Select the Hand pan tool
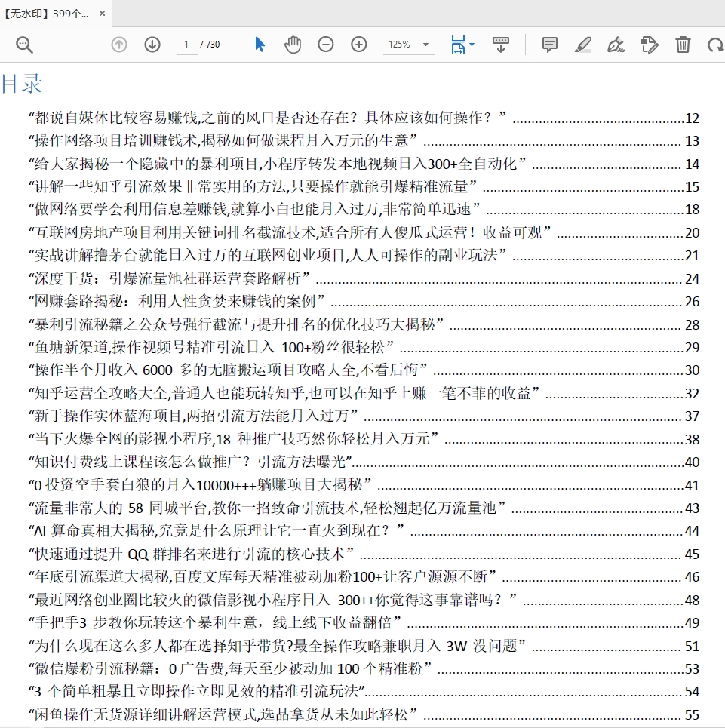The height and width of the screenshot is (728, 725). tap(293, 45)
